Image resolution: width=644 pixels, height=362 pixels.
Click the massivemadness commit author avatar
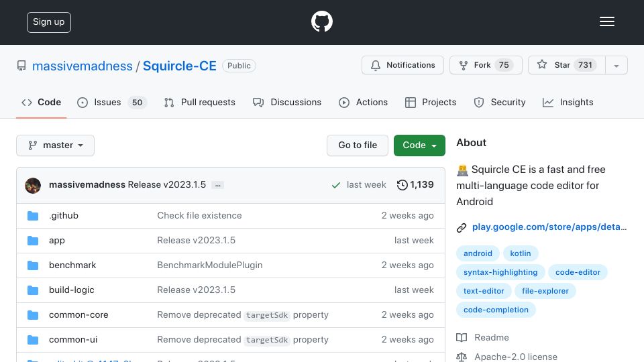(x=33, y=186)
